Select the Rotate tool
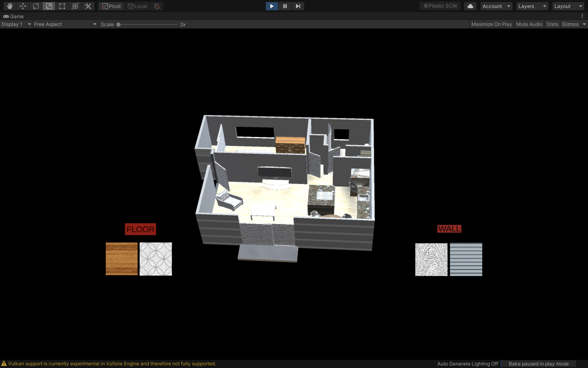 pos(36,6)
